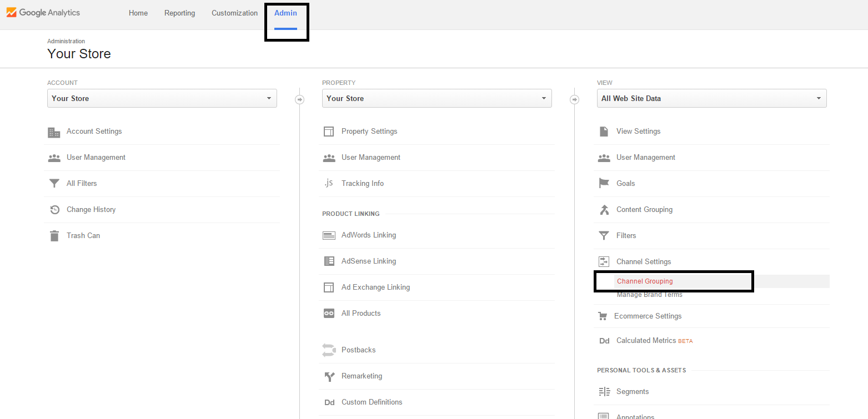Select the Manage Brand Terms sub-item

tap(650, 295)
